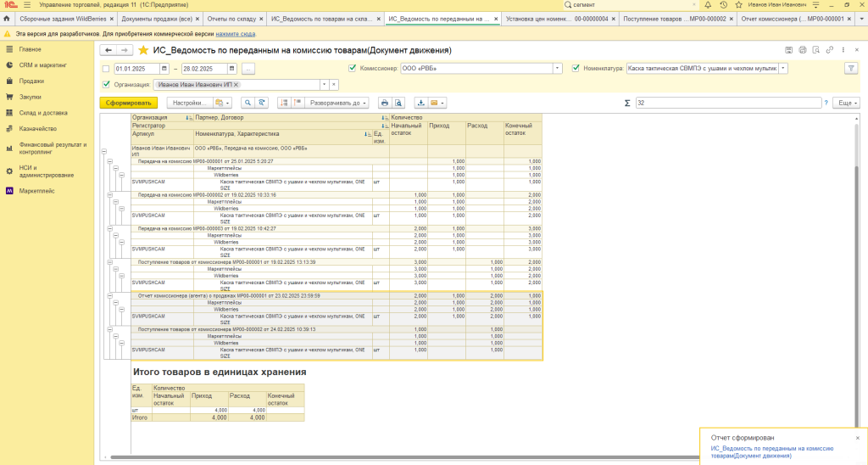This screenshot has width=868, height=465.
Task: Click the Поступление товаров МР00-000002 row at 24.02.2025
Action: 337,329
